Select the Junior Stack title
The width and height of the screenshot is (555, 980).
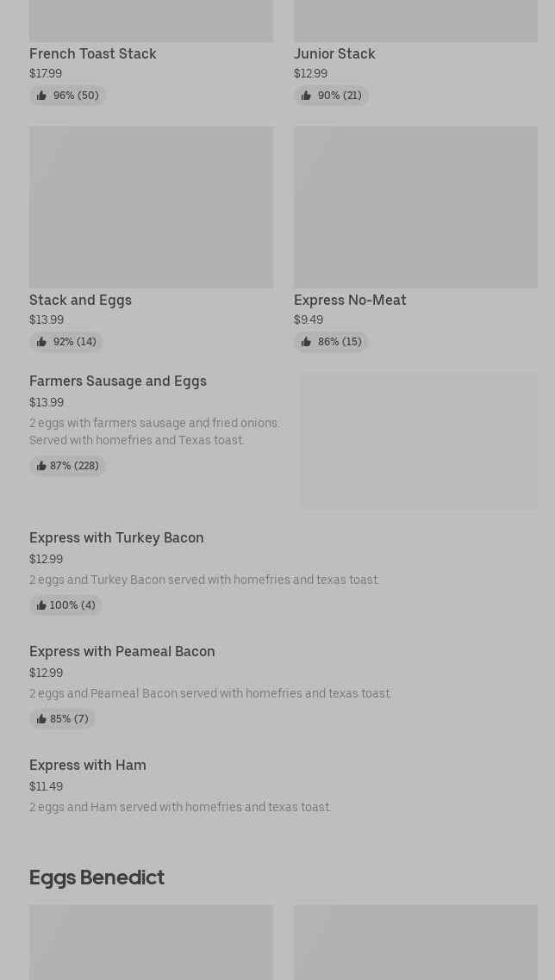tap(334, 53)
